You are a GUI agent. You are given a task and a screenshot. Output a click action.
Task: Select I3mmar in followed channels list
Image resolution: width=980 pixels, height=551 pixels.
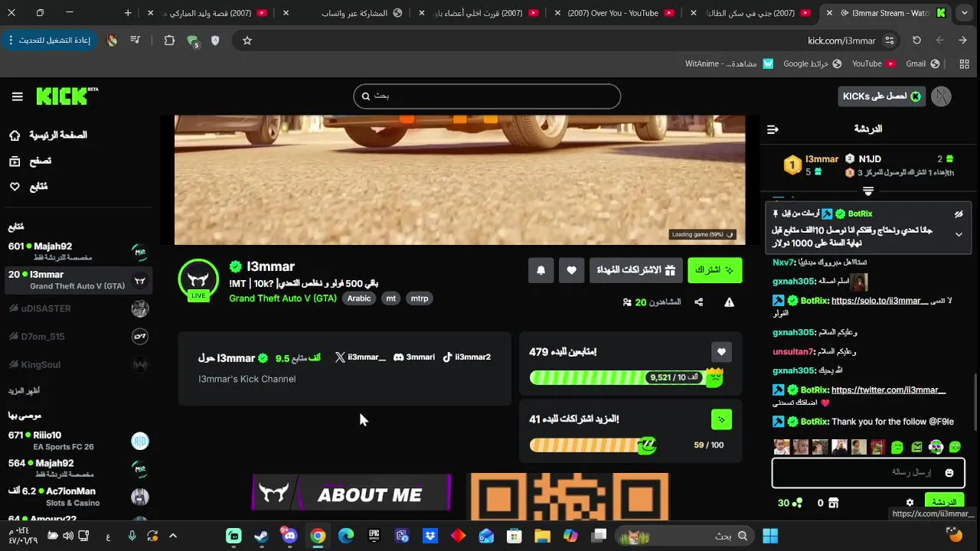(77, 280)
